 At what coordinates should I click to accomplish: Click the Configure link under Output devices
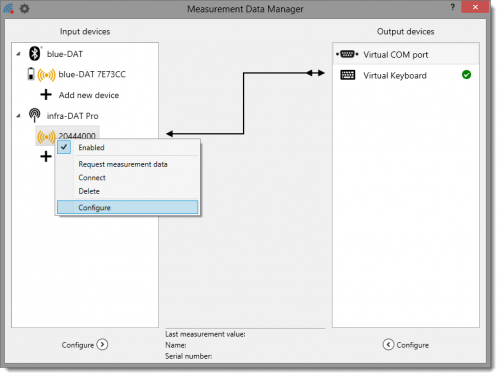[413, 345]
